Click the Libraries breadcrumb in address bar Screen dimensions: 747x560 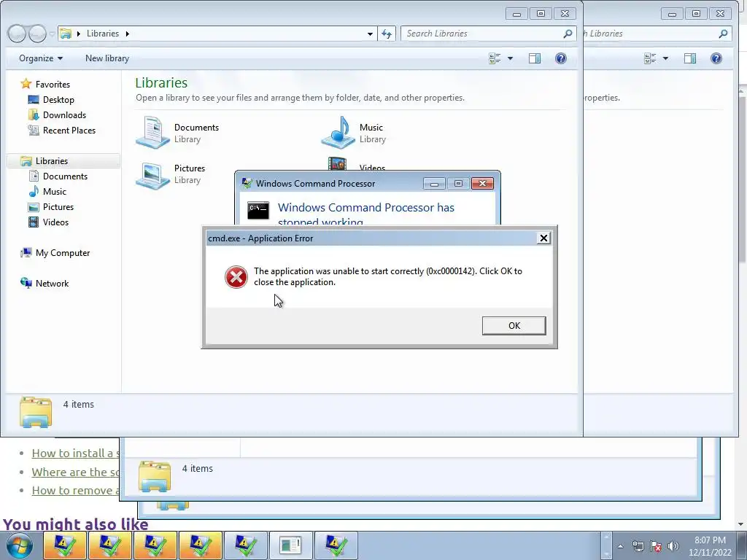click(102, 34)
